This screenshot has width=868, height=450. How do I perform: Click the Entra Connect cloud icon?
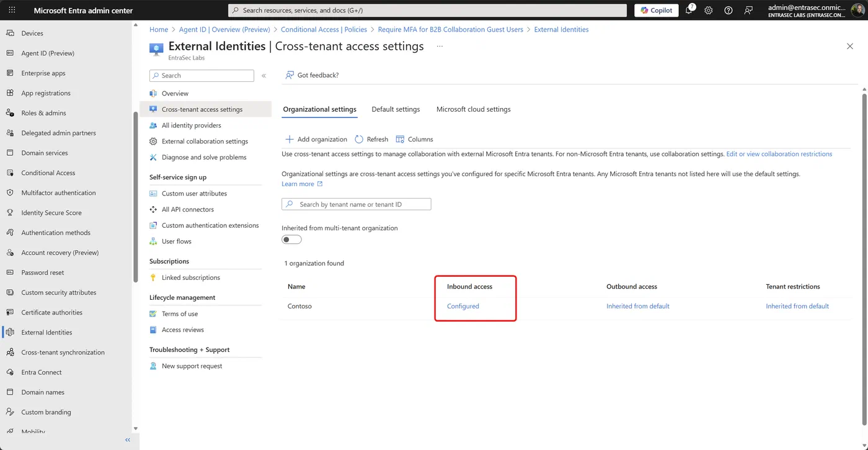click(x=9, y=372)
